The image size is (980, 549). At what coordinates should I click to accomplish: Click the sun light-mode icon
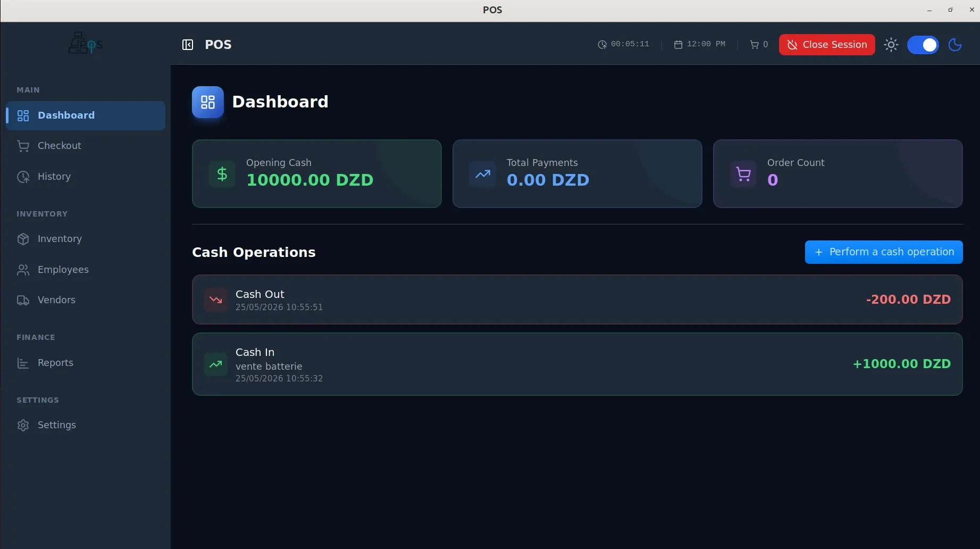891,45
